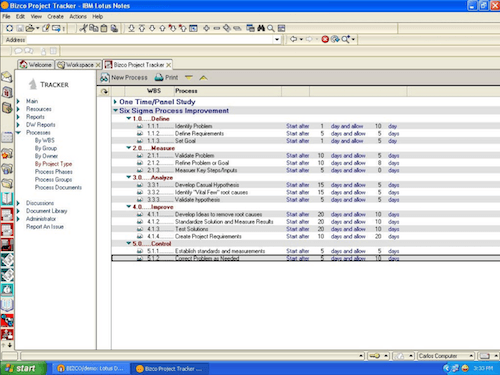Viewport: 500px width, 375px height.
Task: Select the 3.3.1 Develop Casual Hypothesis row
Action: [306, 185]
